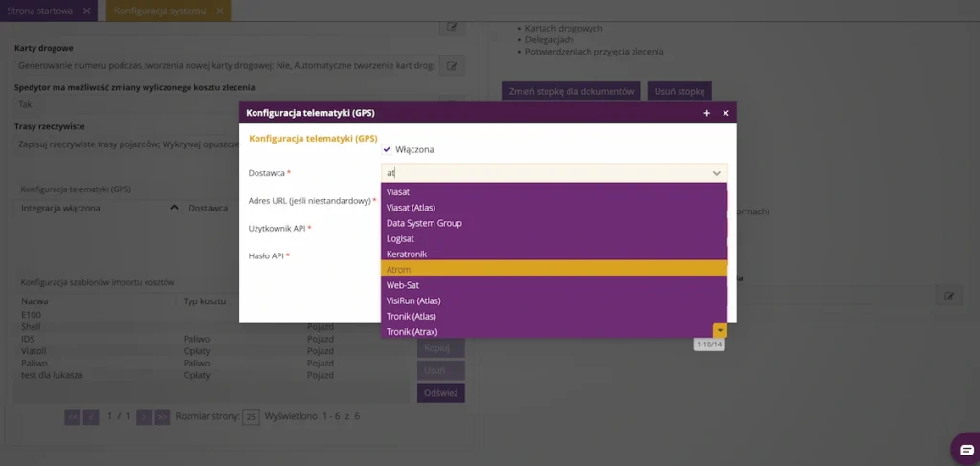Click the Tak value under Spedytor setting
This screenshot has width=980, height=466.
26,104
